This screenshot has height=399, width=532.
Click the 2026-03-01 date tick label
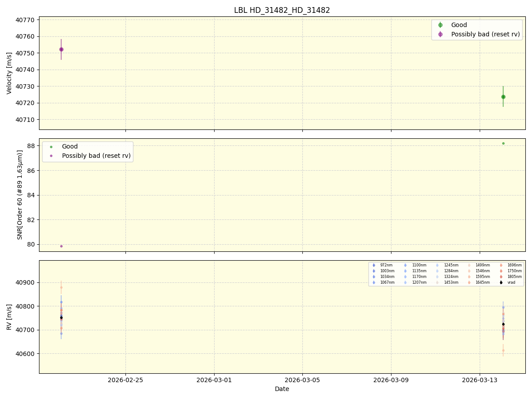(214, 379)
